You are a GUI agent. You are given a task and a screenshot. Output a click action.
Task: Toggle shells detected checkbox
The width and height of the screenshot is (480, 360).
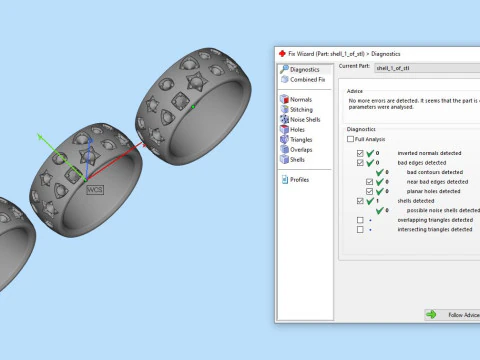click(360, 201)
